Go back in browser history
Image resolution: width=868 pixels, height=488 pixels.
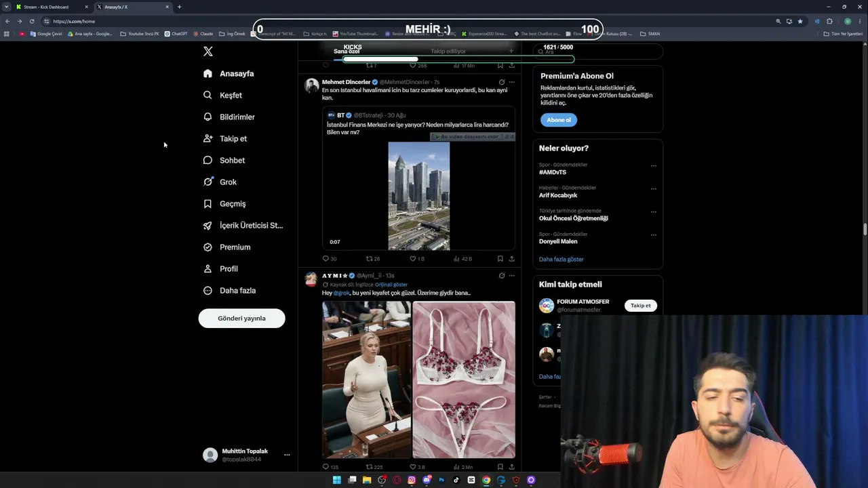[7, 21]
